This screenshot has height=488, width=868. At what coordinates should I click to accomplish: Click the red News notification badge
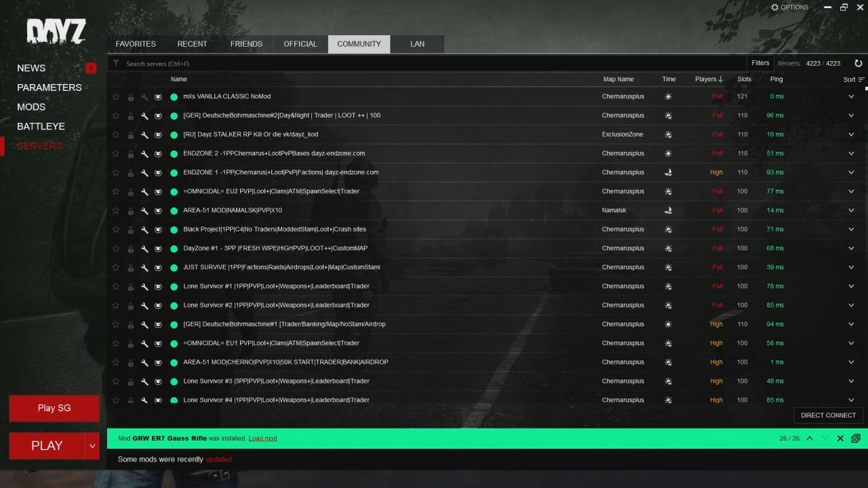point(91,68)
